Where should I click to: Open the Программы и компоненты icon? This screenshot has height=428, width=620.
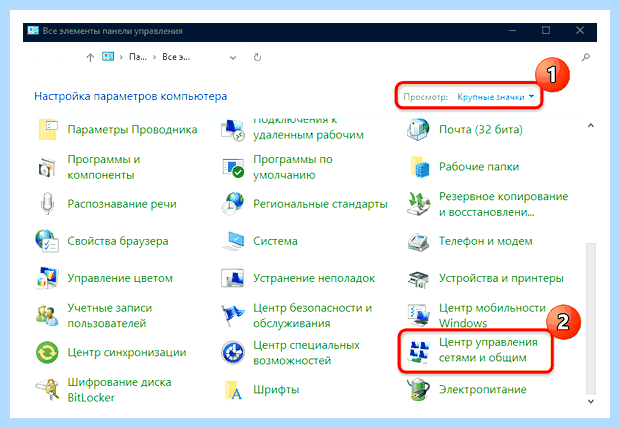[x=47, y=167]
